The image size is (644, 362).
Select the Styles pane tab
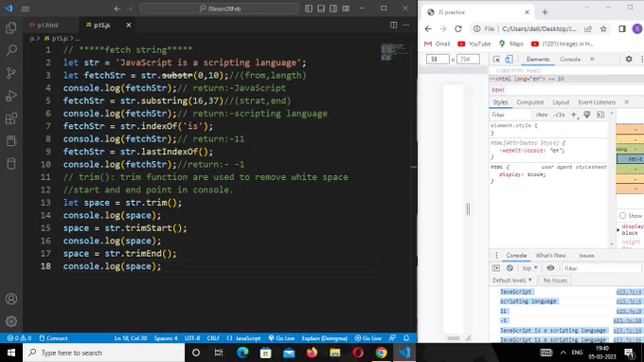[500, 102]
